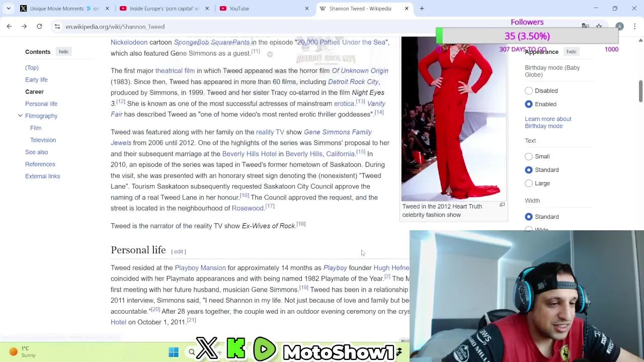Follow the erotica link

[344, 104]
